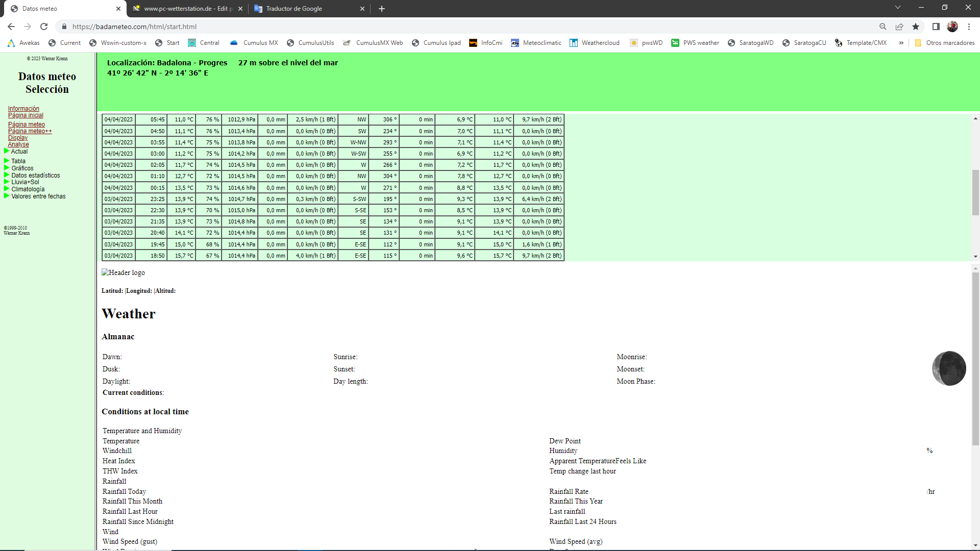This screenshot has width=980, height=551.
Task: Click the zoom magnifier icon in address bar
Action: [883, 27]
